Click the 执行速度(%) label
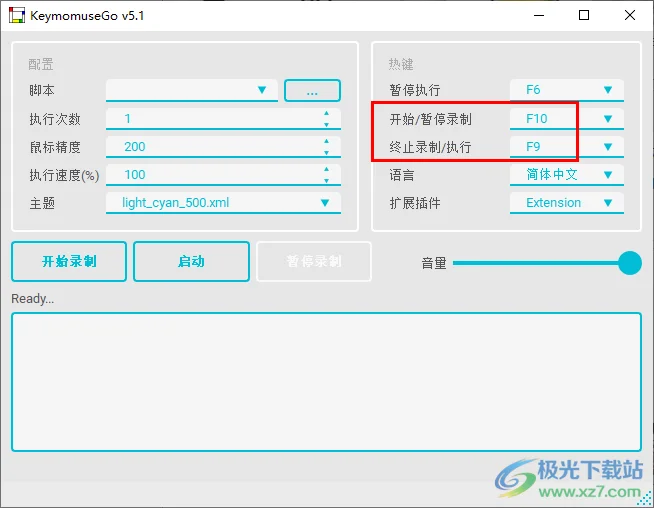The height and width of the screenshot is (508, 654). (x=64, y=175)
